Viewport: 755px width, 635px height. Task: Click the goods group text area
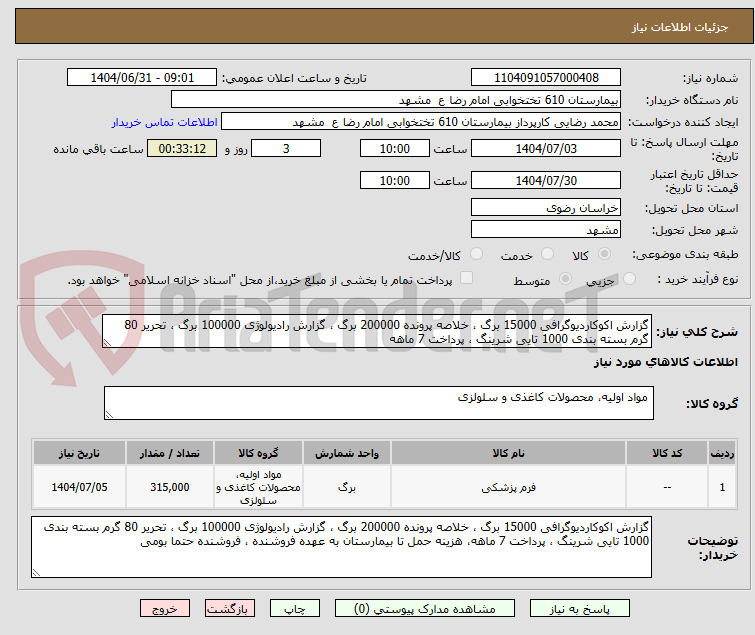tap(378, 403)
